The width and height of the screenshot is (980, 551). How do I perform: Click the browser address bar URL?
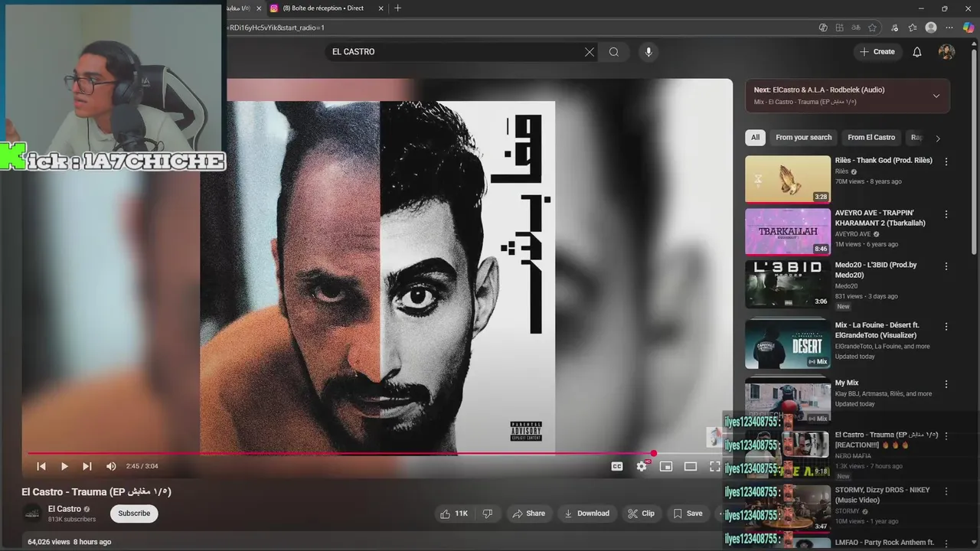[x=276, y=28]
